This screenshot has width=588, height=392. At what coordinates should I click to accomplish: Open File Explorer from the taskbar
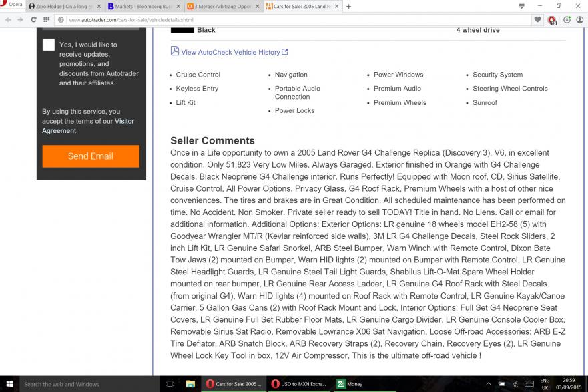tap(190, 384)
